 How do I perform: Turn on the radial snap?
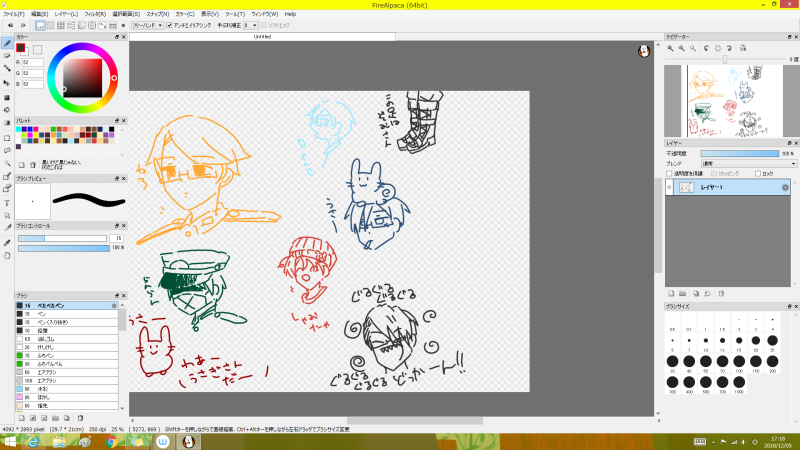click(82, 25)
